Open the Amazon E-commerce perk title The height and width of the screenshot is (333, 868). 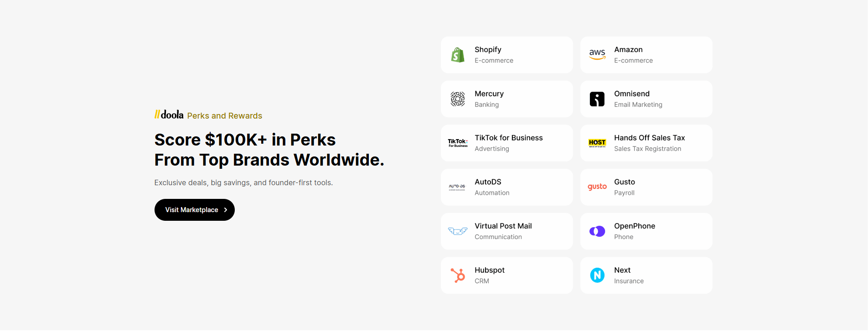point(628,50)
